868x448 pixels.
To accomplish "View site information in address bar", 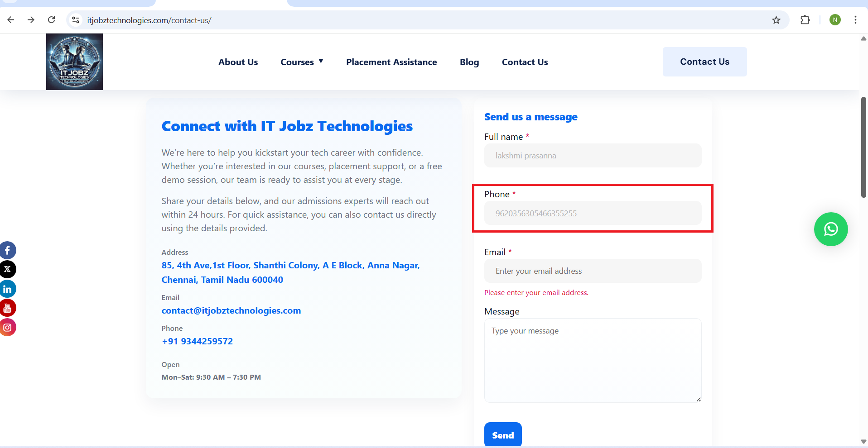I will tap(76, 20).
